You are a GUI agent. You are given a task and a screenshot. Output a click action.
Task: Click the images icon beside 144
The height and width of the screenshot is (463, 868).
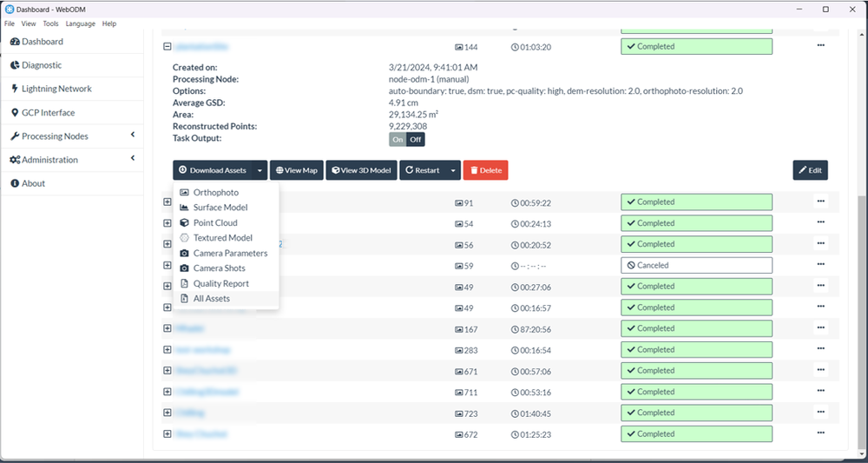pos(458,48)
